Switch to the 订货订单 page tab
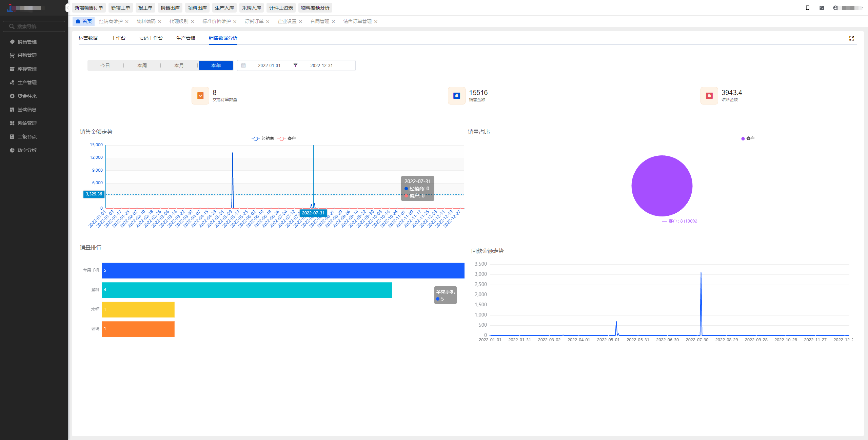868x440 pixels. click(x=254, y=21)
